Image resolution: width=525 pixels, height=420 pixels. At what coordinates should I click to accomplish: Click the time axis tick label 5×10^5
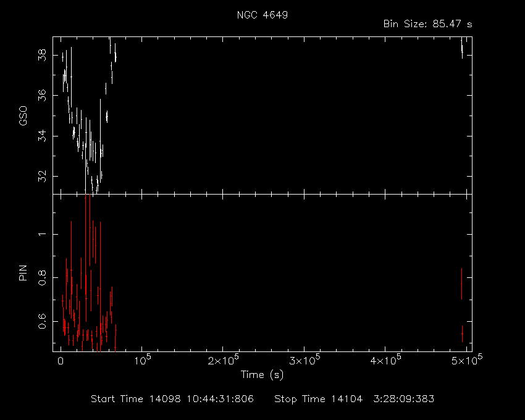(x=467, y=360)
